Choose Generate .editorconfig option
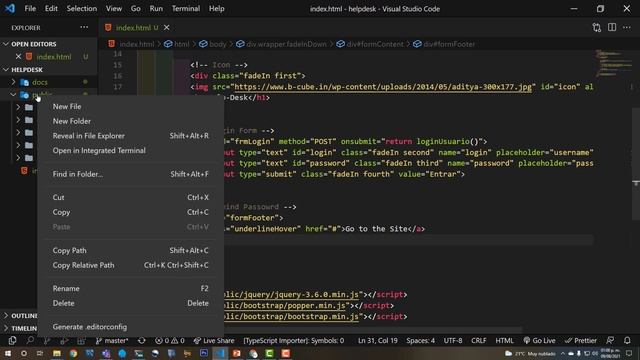The image size is (640, 360). click(131, 327)
